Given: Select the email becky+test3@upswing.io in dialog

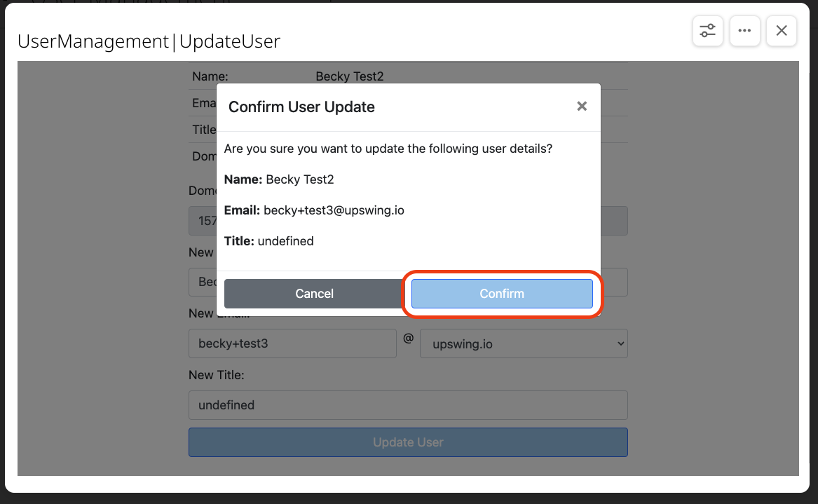Looking at the screenshot, I should (334, 210).
